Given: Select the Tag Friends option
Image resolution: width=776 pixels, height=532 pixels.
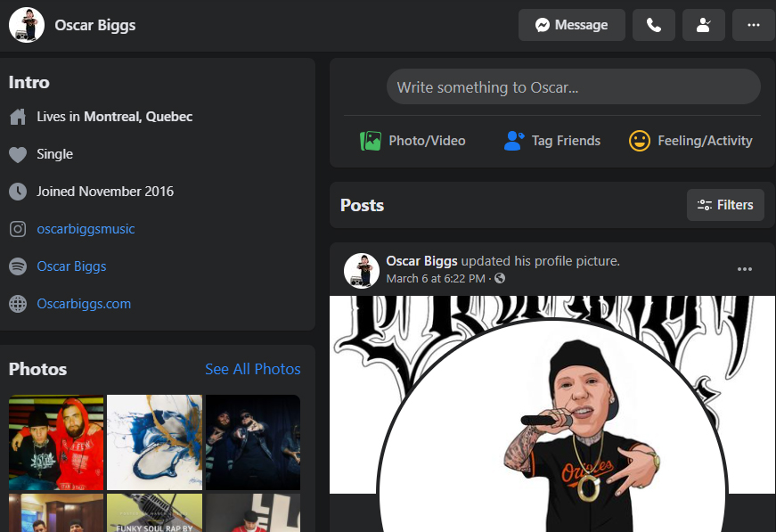Looking at the screenshot, I should point(552,141).
